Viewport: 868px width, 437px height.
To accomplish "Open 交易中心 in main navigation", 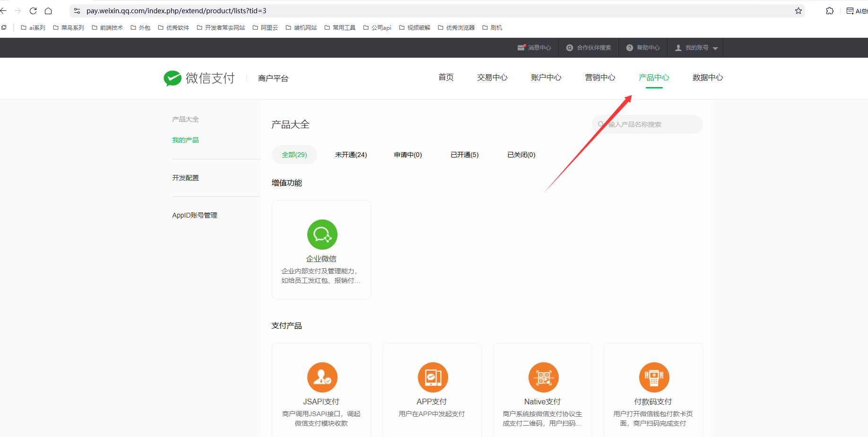I will [492, 78].
